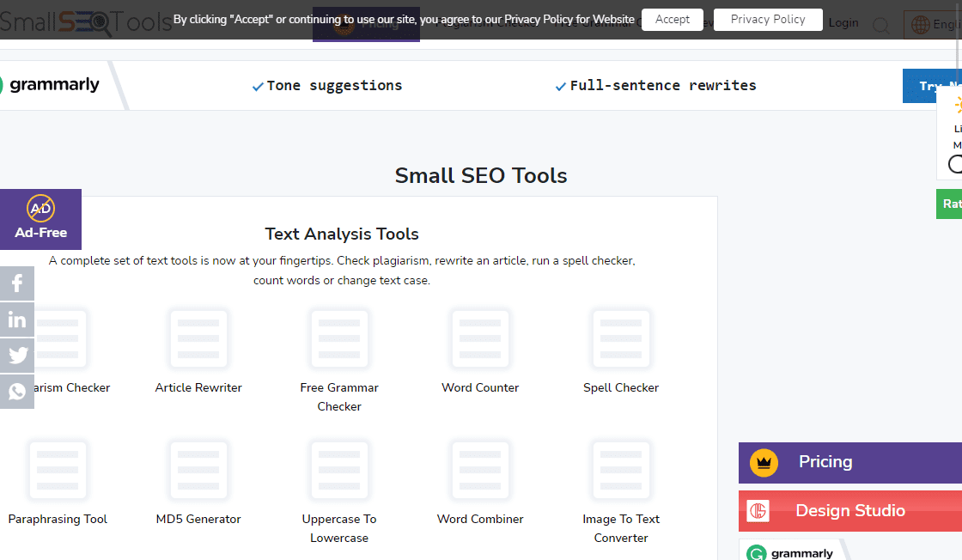View the Privacy Policy
962x560 pixels.
[768, 19]
